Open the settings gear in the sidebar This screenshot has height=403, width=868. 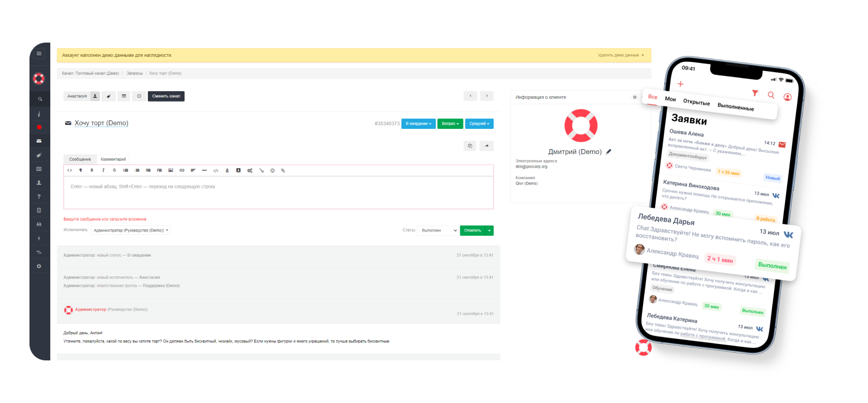click(x=39, y=266)
